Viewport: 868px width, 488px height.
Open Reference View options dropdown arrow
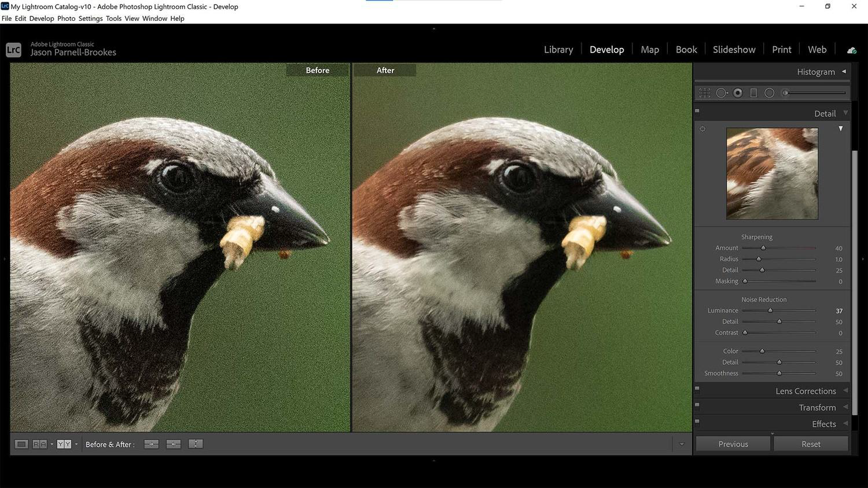[52, 444]
